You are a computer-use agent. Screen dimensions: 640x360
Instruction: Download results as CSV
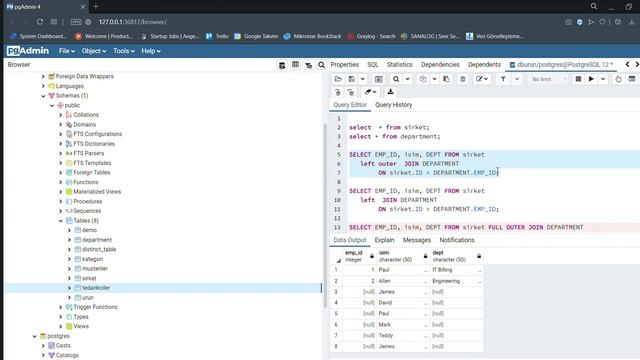coord(390,92)
